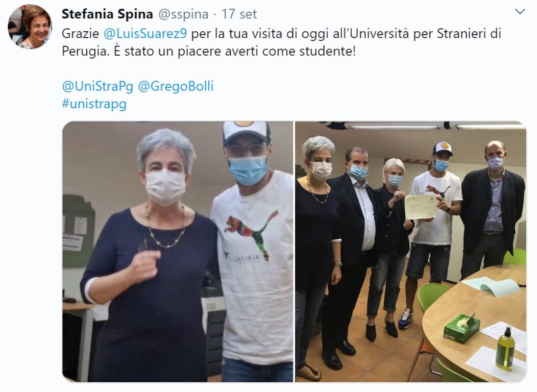
Task: Open the @UniStraPg mention
Action: tap(97, 86)
